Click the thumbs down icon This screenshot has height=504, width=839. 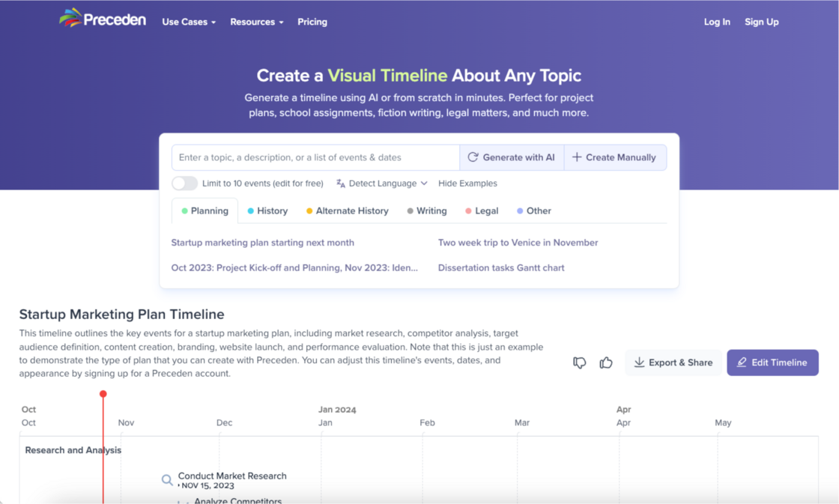[579, 362]
